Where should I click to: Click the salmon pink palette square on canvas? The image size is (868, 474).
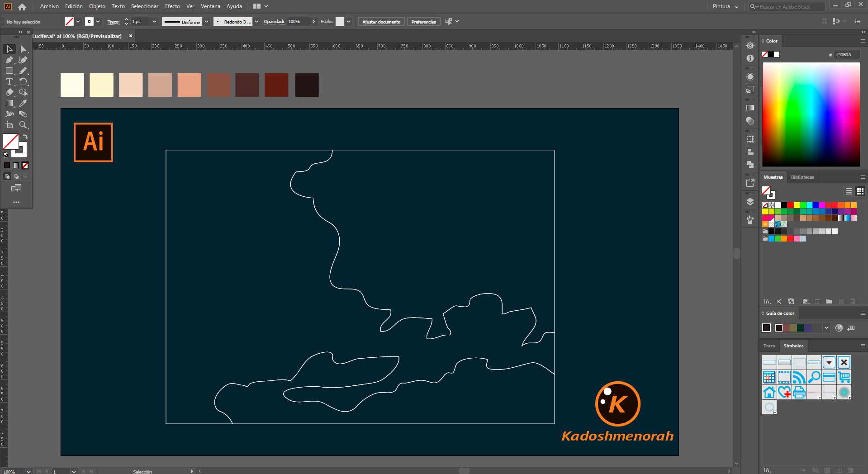pyautogui.click(x=190, y=85)
